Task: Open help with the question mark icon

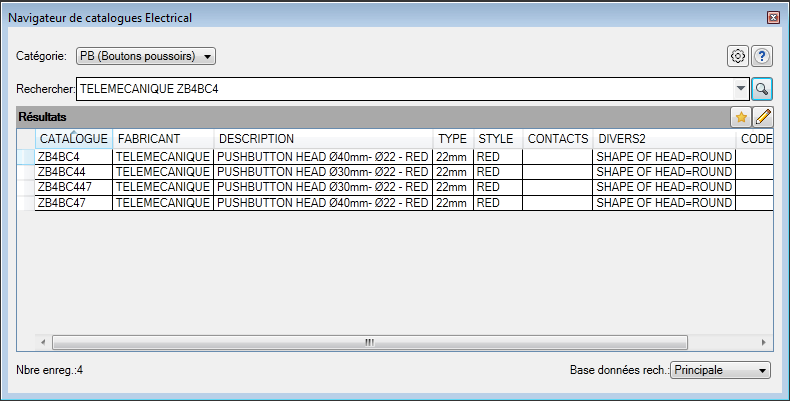Action: [x=762, y=56]
